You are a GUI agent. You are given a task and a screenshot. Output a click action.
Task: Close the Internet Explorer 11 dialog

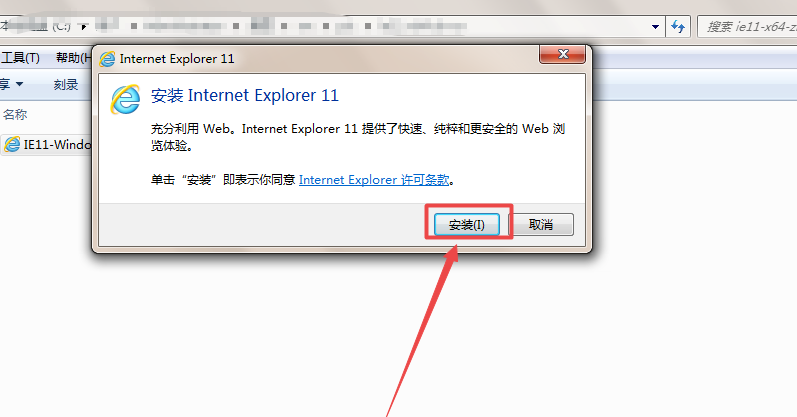coord(563,54)
